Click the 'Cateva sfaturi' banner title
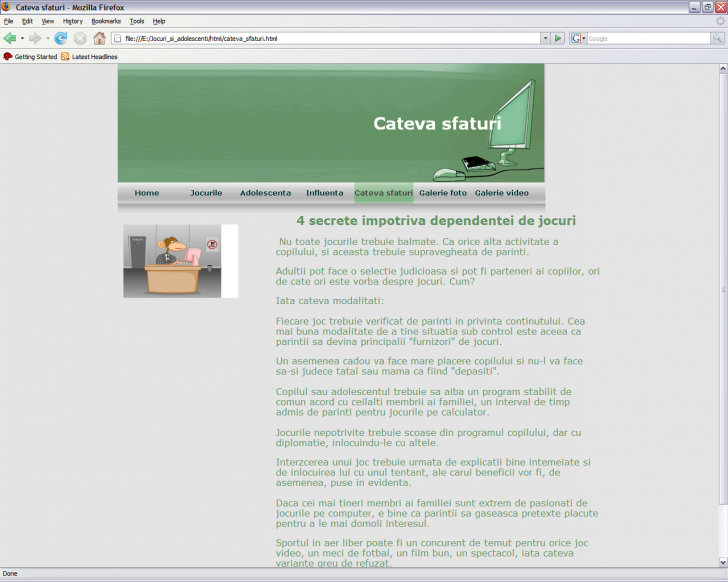The height and width of the screenshot is (582, 728). (437, 123)
